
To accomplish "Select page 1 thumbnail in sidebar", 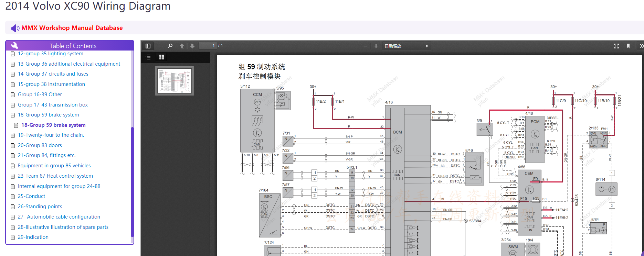I will tap(175, 81).
